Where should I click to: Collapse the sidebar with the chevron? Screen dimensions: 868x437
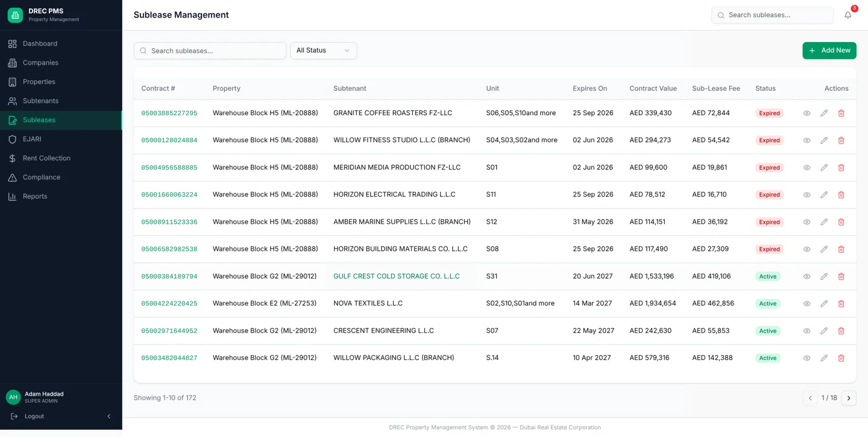coord(109,417)
